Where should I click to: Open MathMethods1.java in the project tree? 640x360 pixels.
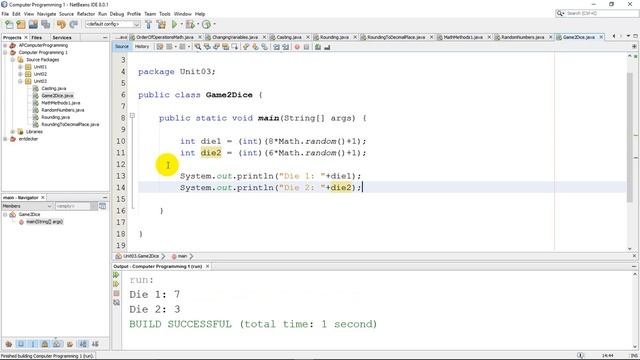[60, 103]
